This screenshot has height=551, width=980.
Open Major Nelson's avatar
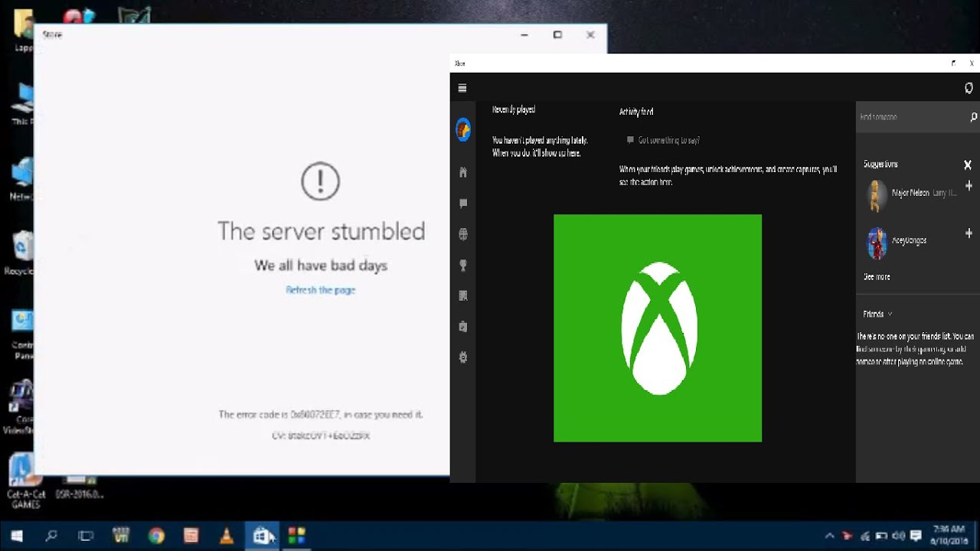point(877,196)
